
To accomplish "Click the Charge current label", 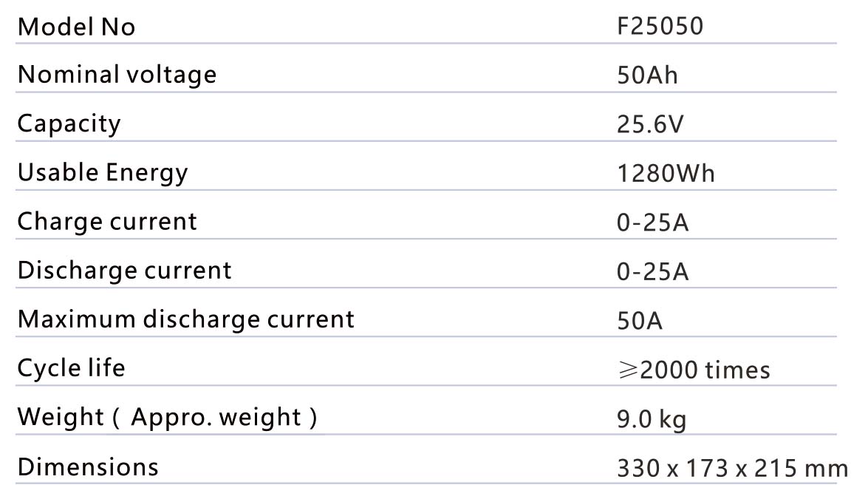I will pos(107,222).
